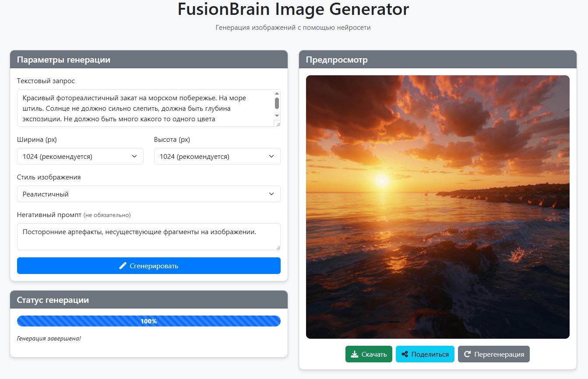
Task: Click the scrollbar thumb in the text query box
Action: [277, 103]
